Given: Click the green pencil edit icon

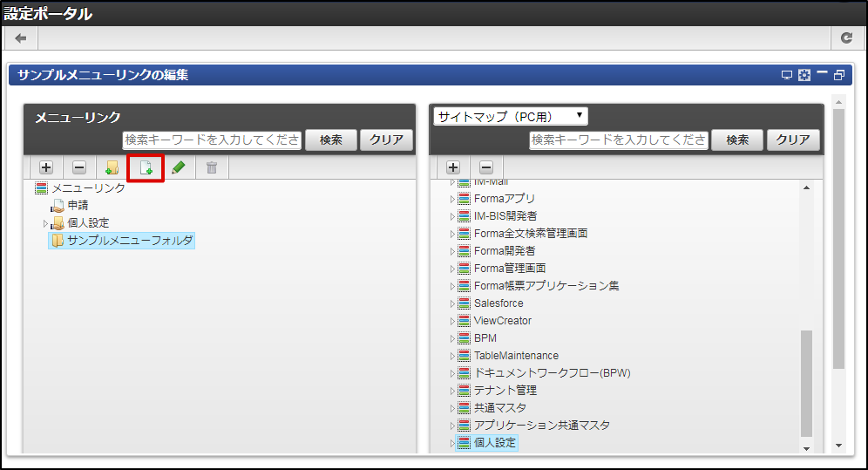Looking at the screenshot, I should (179, 167).
